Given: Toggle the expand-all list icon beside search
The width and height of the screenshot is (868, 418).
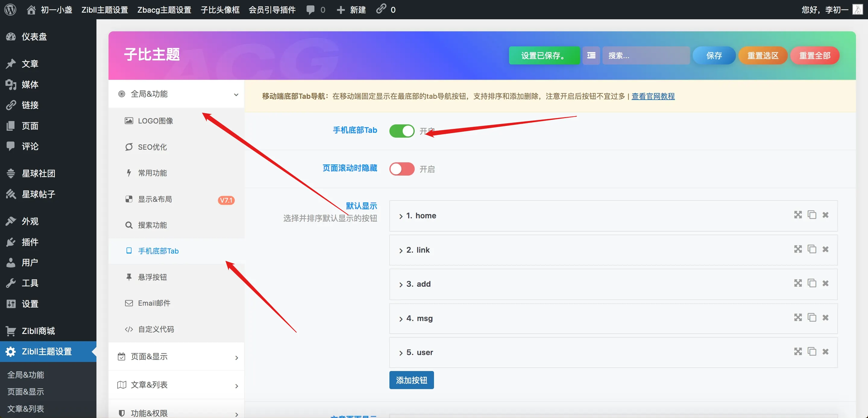Looking at the screenshot, I should click(x=591, y=55).
